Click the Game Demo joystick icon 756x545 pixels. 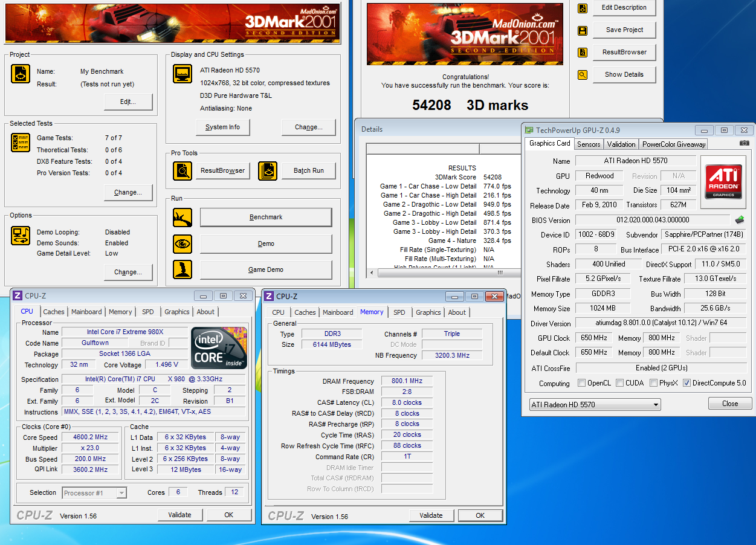(x=183, y=269)
